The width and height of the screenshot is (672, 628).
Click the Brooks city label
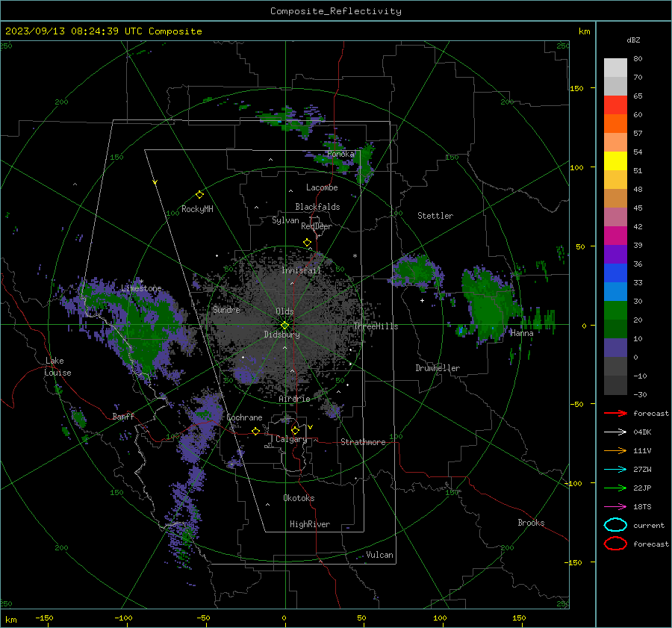click(x=531, y=523)
